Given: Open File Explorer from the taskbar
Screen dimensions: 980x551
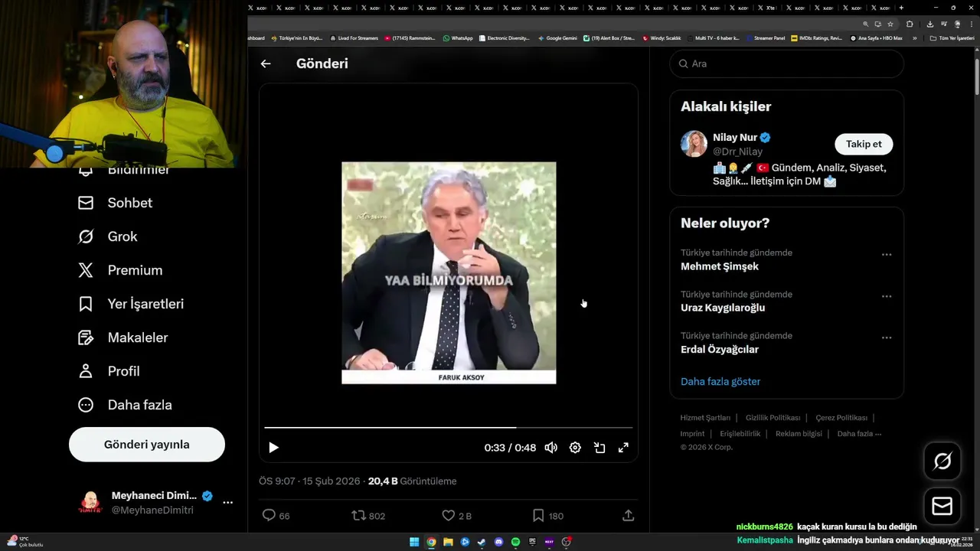Looking at the screenshot, I should (448, 542).
